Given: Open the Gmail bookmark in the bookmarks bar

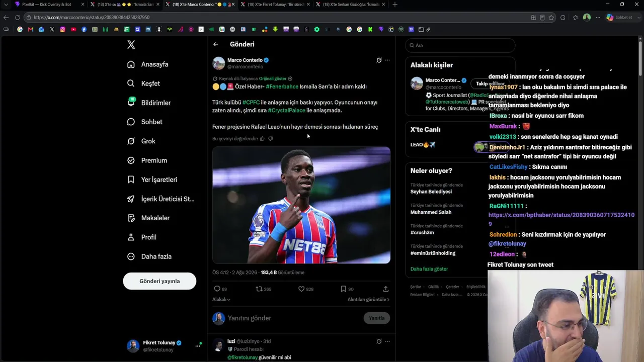Looking at the screenshot, I should [x=31, y=29].
